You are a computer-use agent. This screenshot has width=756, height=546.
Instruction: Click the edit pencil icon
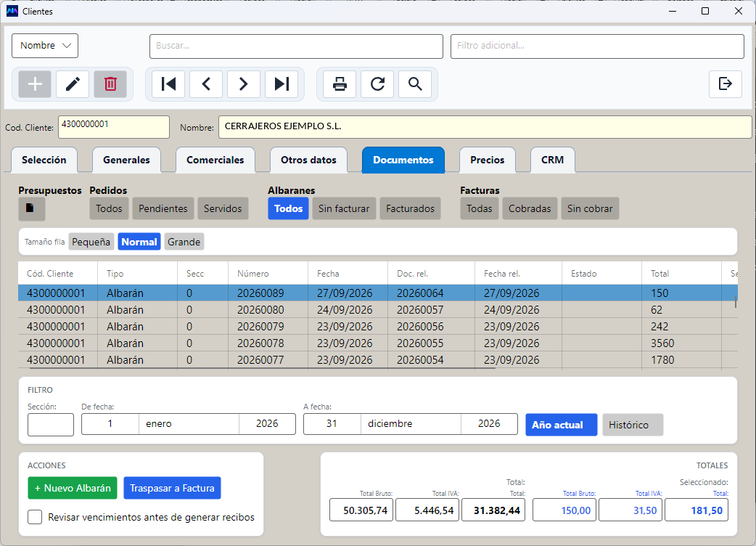(x=73, y=84)
